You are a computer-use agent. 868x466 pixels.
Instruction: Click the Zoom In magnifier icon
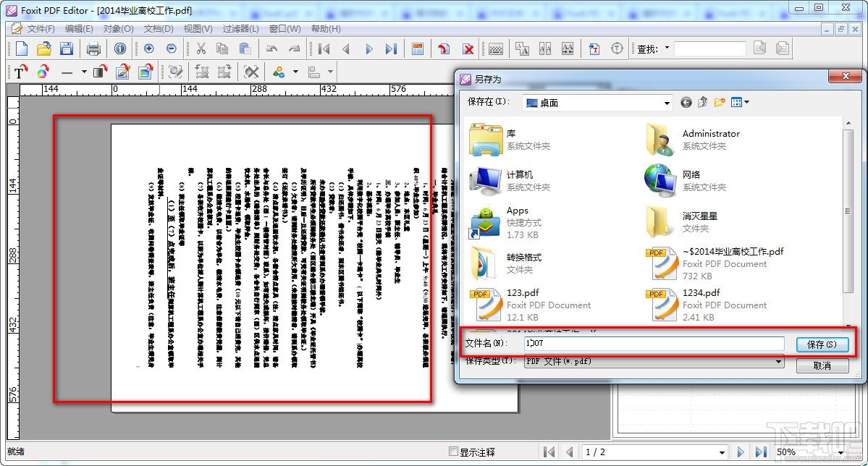[x=148, y=49]
